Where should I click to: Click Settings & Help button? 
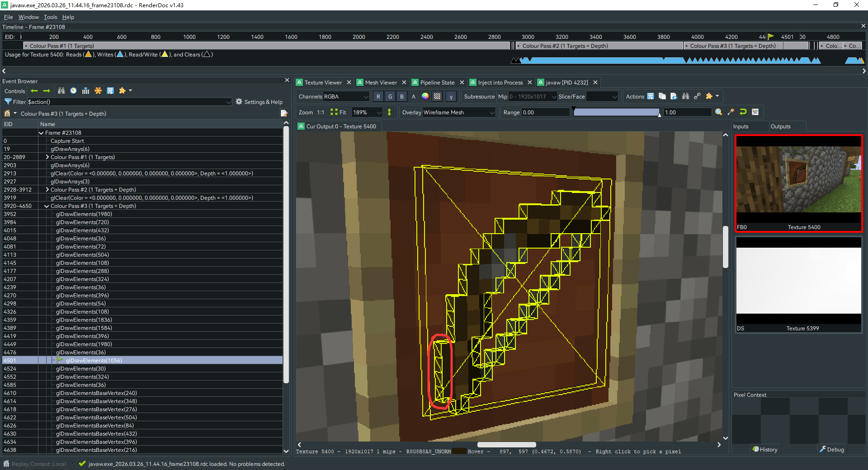259,102
